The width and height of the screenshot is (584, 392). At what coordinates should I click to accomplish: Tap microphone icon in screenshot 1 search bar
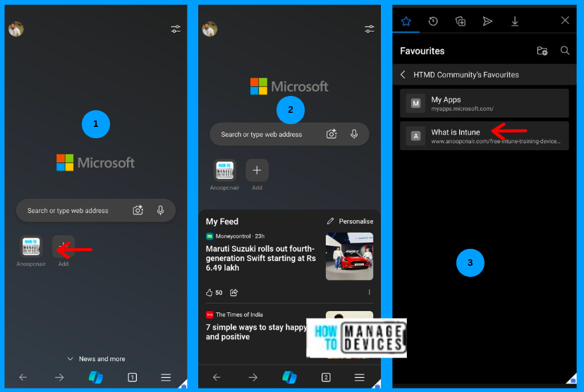click(x=160, y=210)
